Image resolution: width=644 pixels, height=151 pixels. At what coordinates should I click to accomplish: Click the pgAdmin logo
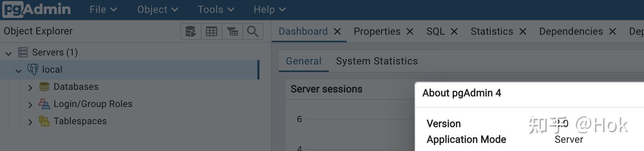(x=36, y=9)
